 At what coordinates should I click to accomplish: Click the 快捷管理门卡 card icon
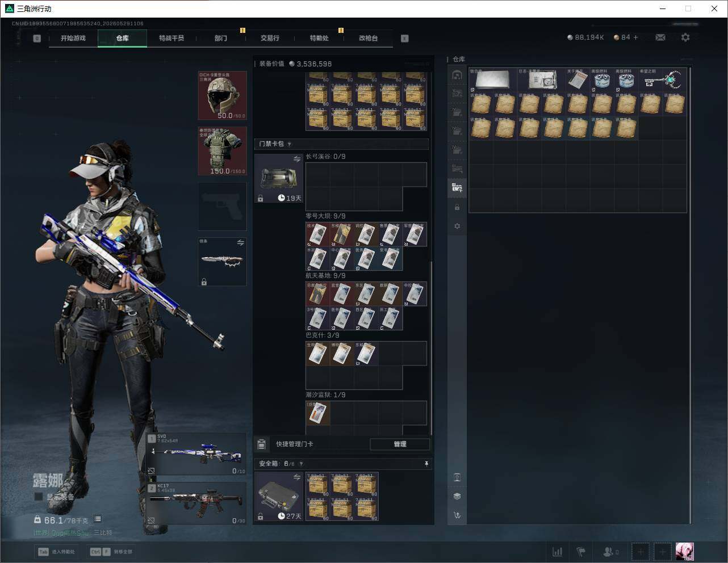pyautogui.click(x=261, y=444)
